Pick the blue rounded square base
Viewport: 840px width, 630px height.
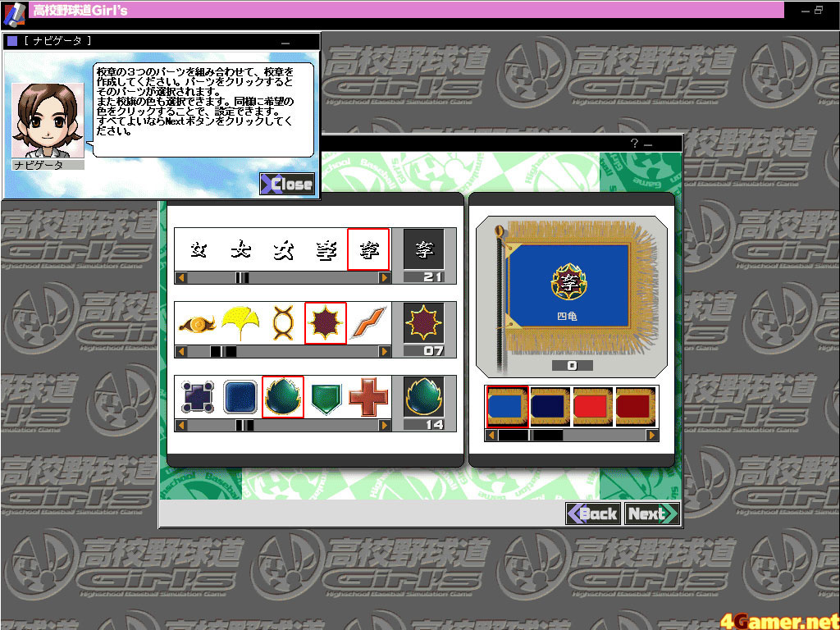[x=240, y=397]
